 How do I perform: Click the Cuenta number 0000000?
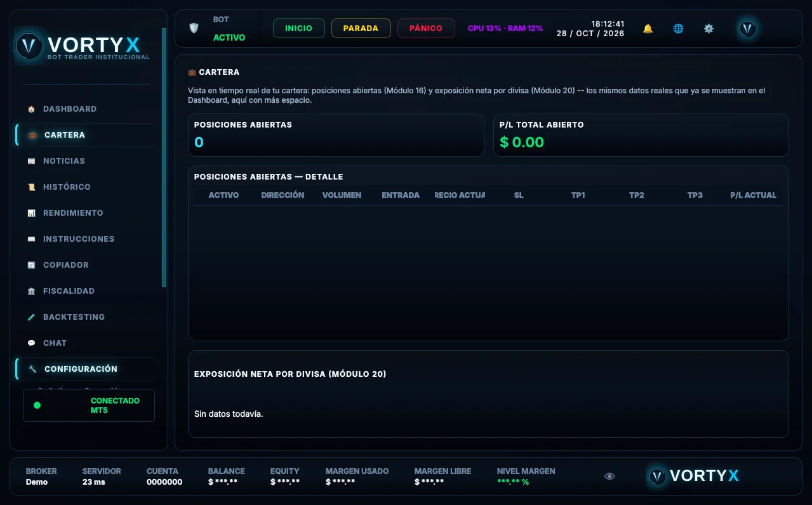164,482
